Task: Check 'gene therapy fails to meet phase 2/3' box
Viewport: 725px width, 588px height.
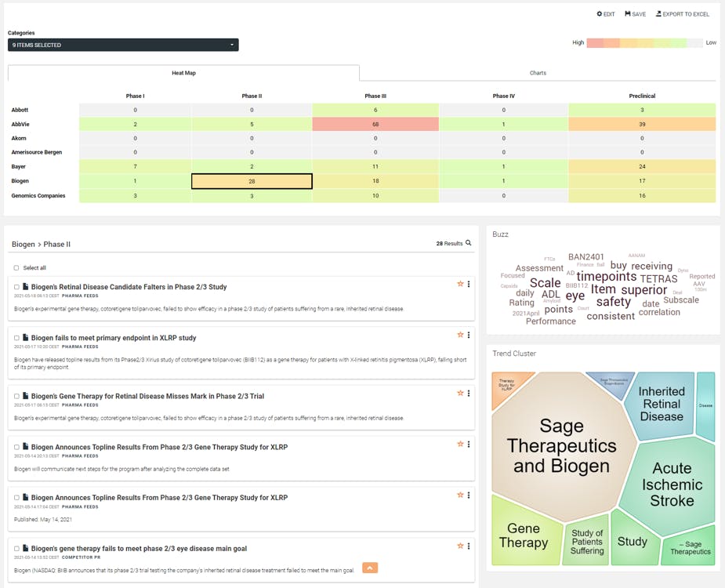Action: coord(16,548)
